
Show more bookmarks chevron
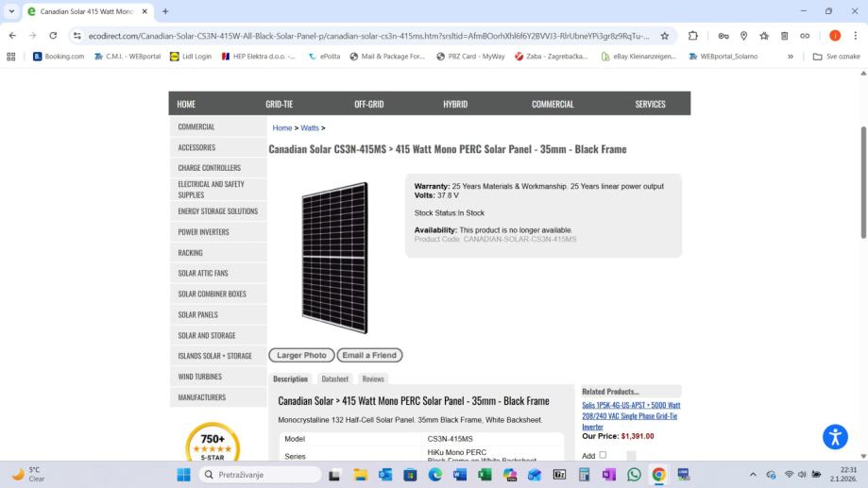[790, 57]
